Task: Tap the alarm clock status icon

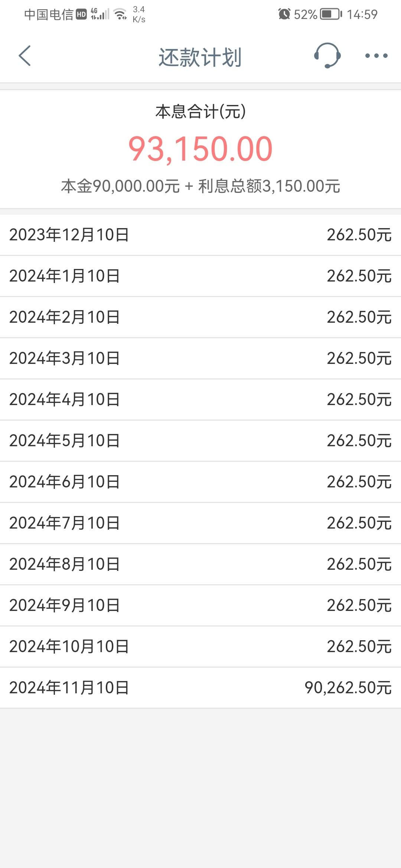Action: (x=284, y=14)
